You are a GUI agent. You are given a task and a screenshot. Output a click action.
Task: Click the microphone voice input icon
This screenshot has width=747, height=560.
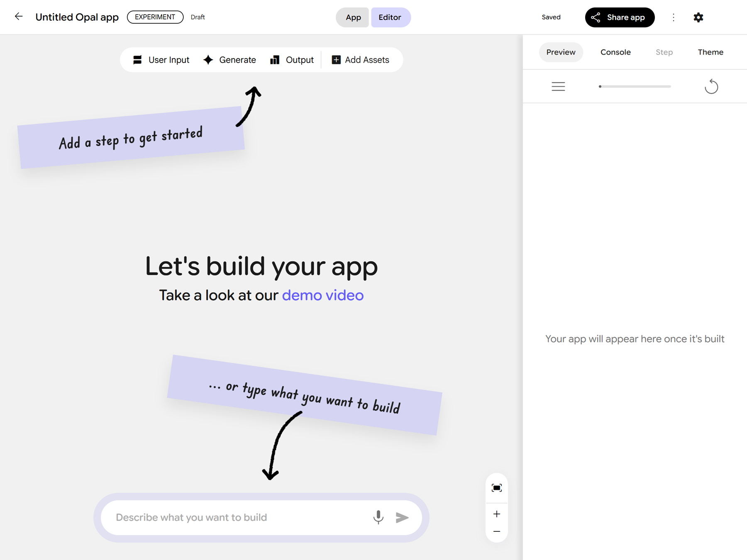click(x=378, y=517)
